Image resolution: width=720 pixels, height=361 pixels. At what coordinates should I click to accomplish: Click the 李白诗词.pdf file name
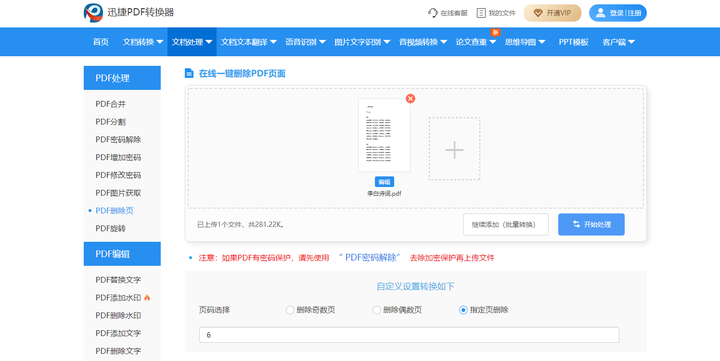click(x=384, y=194)
